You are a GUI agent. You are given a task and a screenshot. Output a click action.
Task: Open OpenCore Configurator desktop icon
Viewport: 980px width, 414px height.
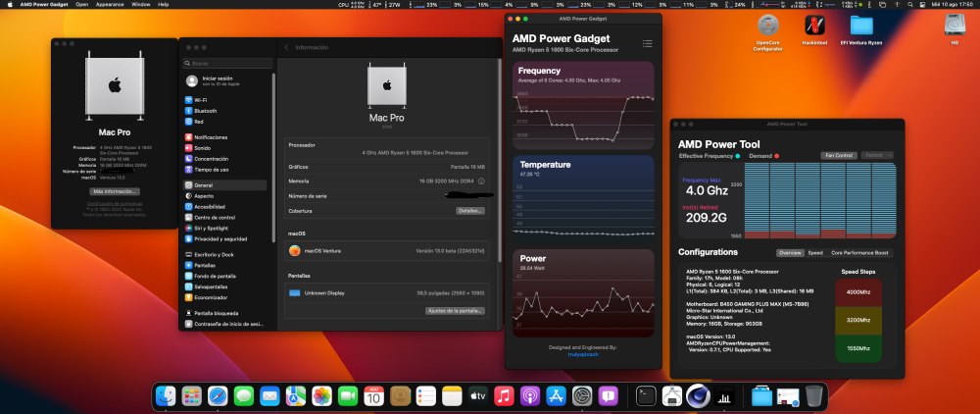pyautogui.click(x=768, y=26)
